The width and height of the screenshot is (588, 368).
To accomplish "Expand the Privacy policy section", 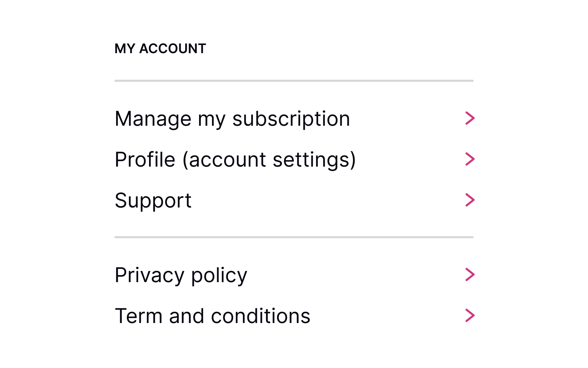I will coord(293,275).
